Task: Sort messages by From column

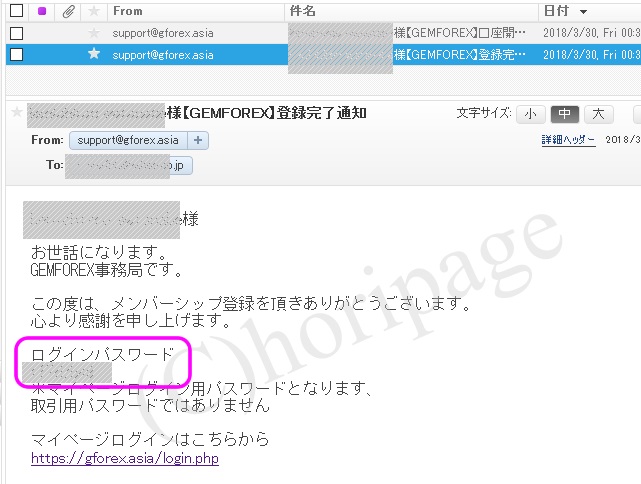Action: 128,11
